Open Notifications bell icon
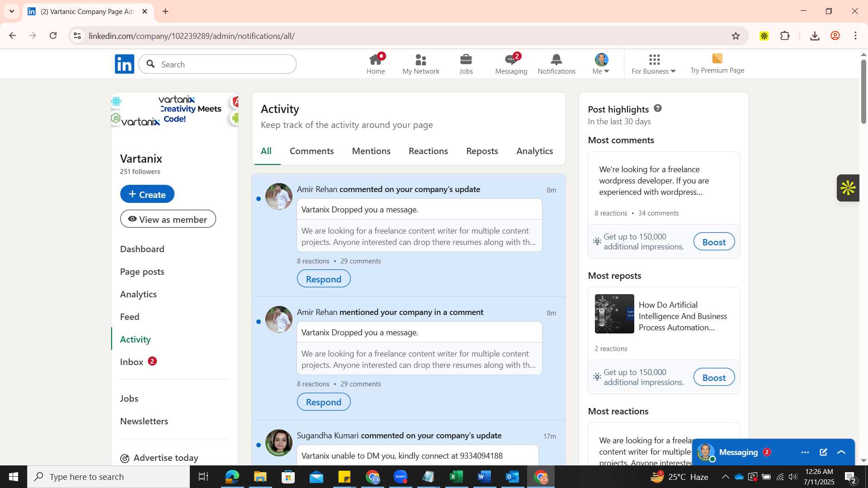The image size is (868, 488). (556, 64)
